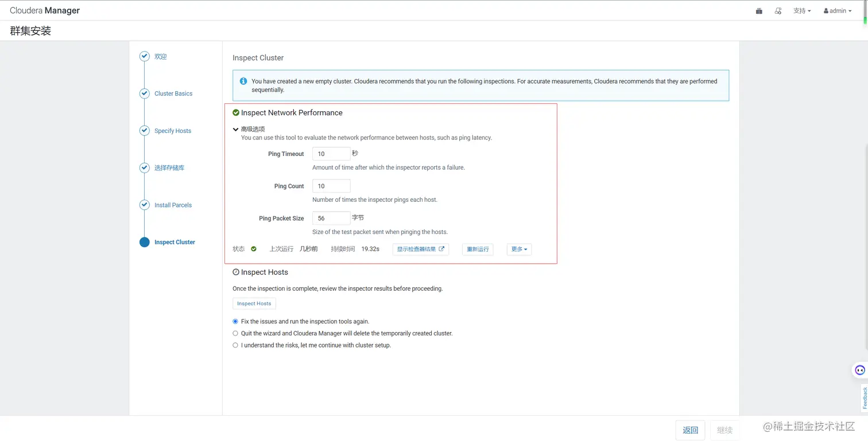Click the blue info icon in the banner
868x445 pixels.
tap(243, 81)
